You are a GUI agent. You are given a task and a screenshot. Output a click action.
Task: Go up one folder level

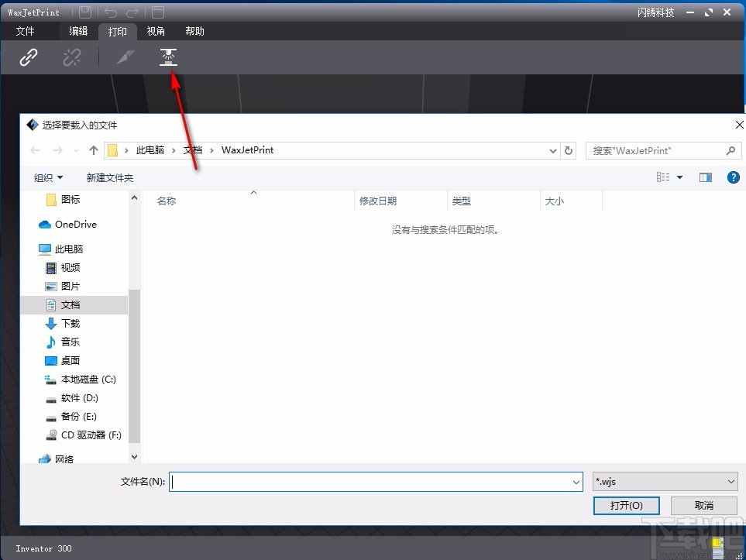[94, 150]
